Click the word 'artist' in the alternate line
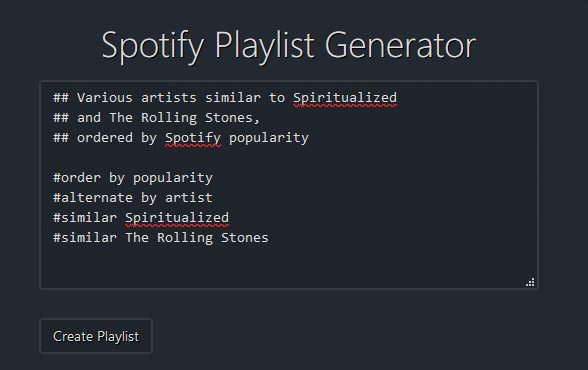This screenshot has width=588, height=370. pyautogui.click(x=189, y=198)
